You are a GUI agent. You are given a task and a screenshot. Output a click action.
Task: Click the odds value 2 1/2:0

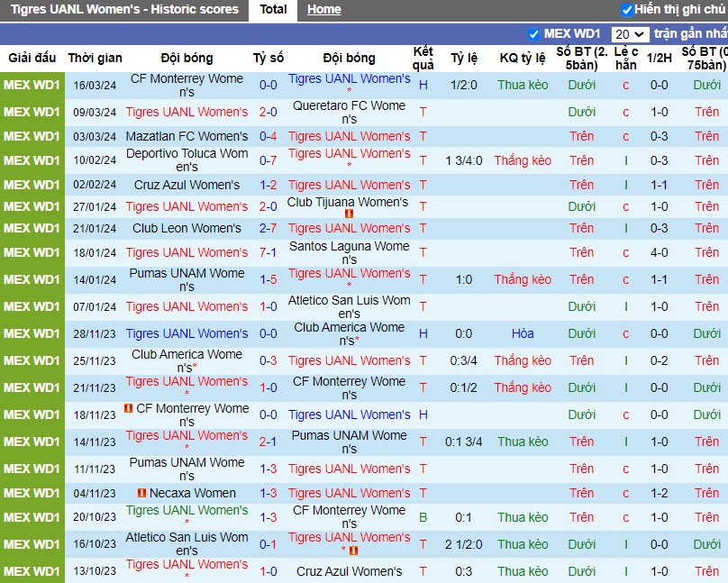point(463,544)
